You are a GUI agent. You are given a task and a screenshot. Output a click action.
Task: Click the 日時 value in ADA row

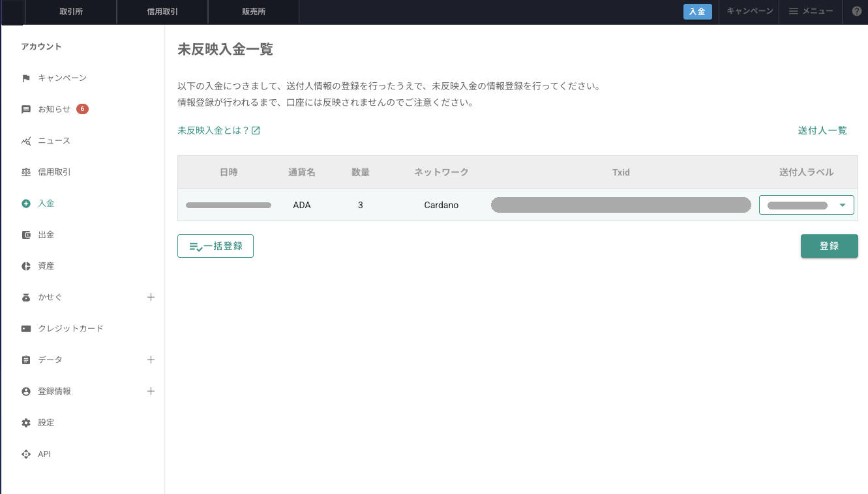pos(228,205)
